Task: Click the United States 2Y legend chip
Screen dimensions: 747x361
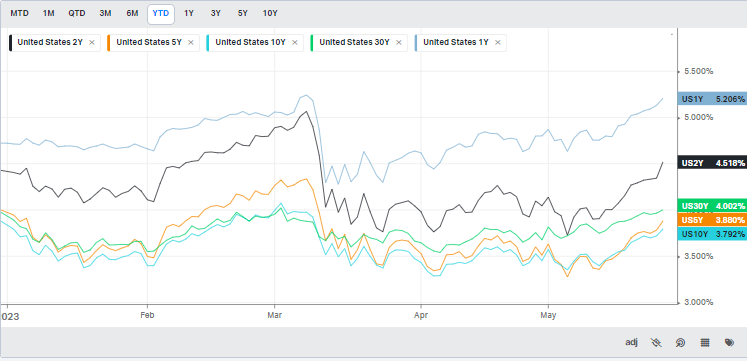Action: pos(55,42)
